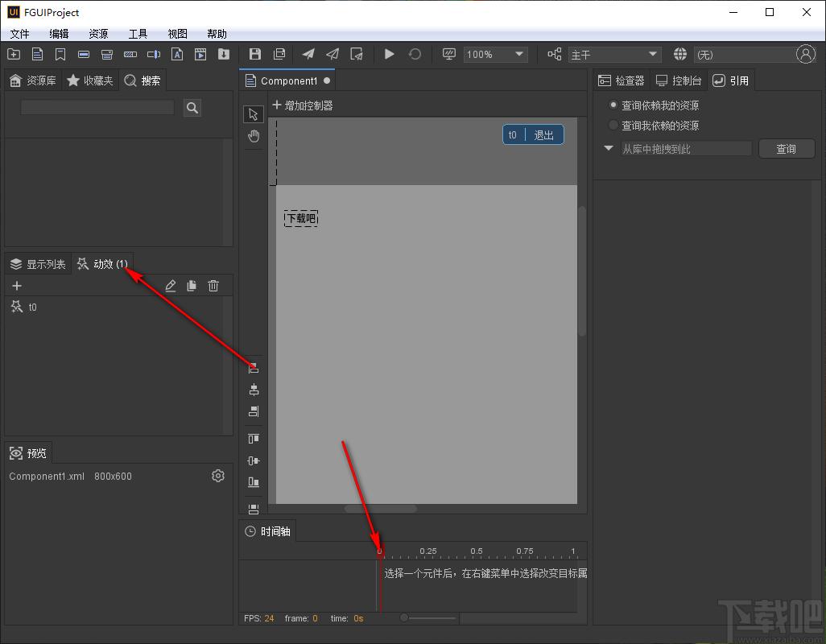The image size is (826, 644).
Task: Delete transition with trash icon
Action: 213,286
